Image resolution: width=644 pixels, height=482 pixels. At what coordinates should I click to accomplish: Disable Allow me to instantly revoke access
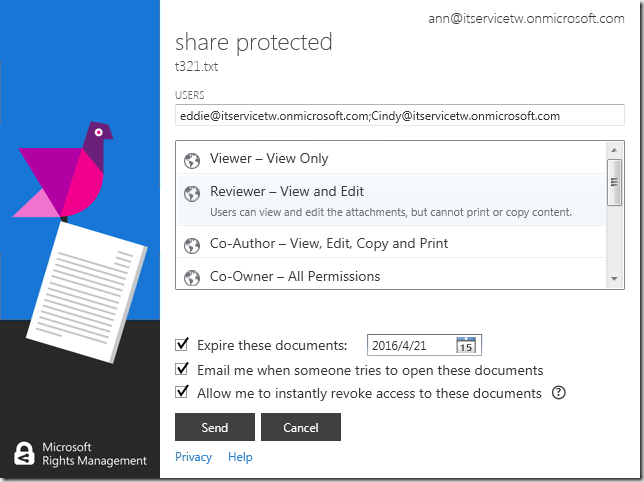(x=182, y=393)
